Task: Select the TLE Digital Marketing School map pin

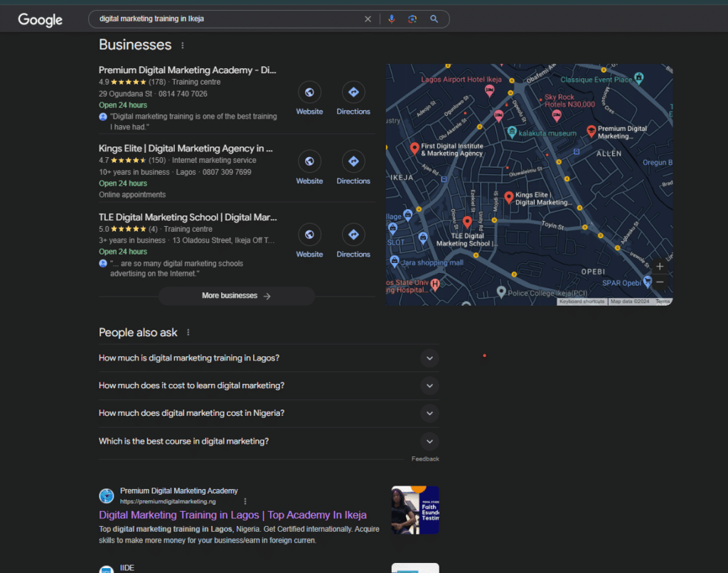Action: (x=467, y=223)
